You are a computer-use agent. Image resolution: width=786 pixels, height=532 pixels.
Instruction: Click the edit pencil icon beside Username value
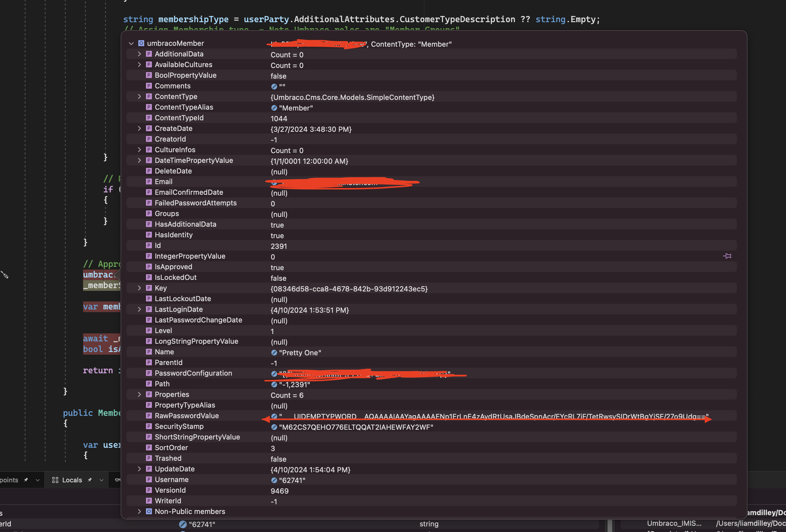click(x=274, y=480)
